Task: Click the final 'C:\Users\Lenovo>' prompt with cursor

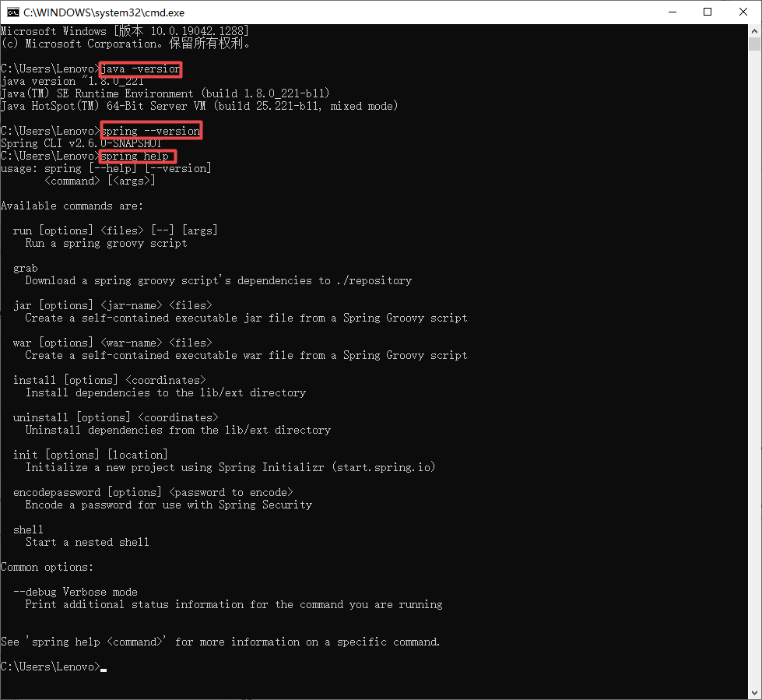Action: pos(54,667)
